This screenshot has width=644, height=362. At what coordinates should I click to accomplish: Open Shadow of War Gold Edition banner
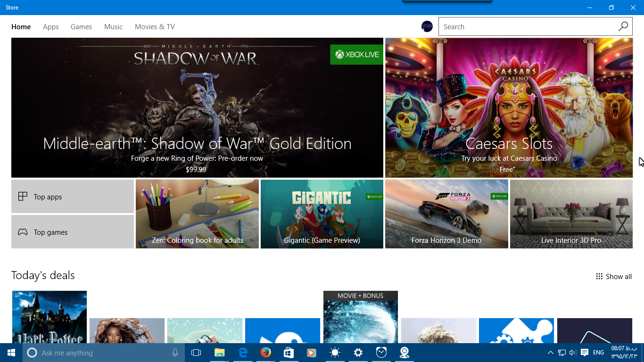tap(197, 108)
